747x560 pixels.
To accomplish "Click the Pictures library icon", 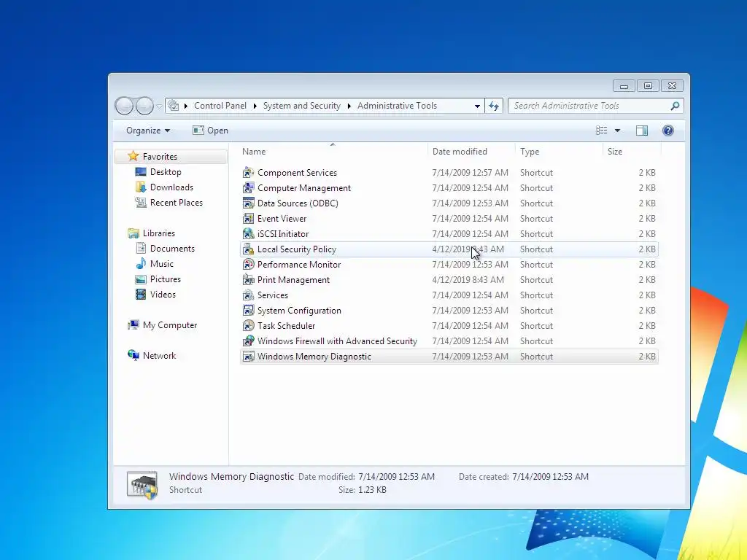I will [141, 279].
